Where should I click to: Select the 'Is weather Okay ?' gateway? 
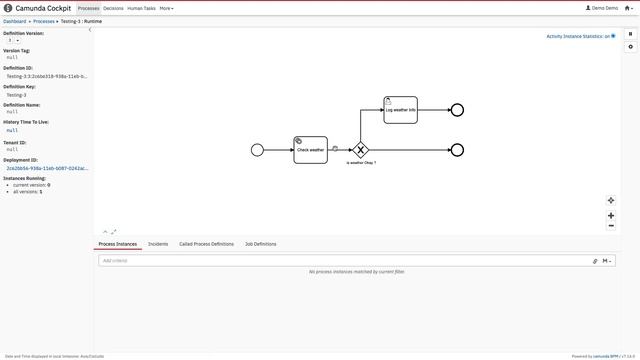(360, 150)
